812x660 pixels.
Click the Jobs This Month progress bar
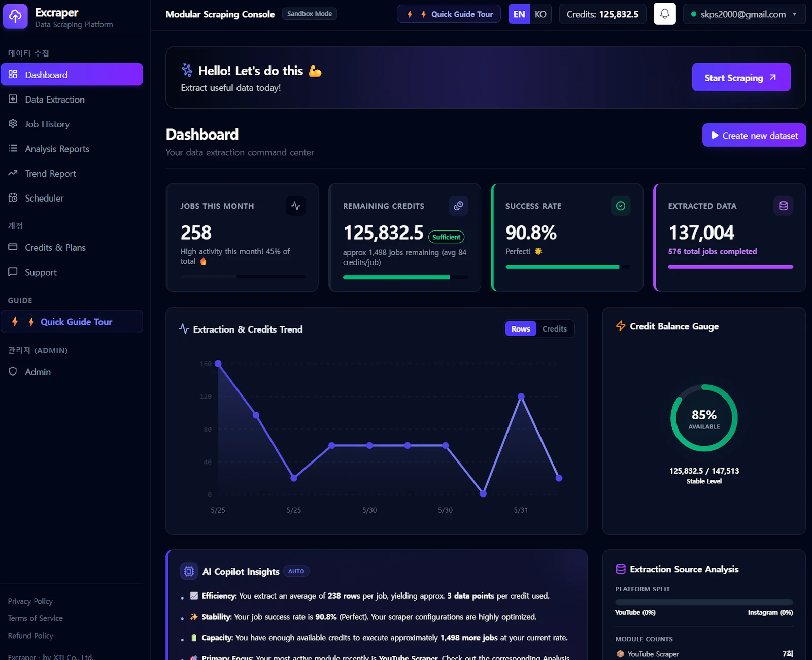coord(243,277)
